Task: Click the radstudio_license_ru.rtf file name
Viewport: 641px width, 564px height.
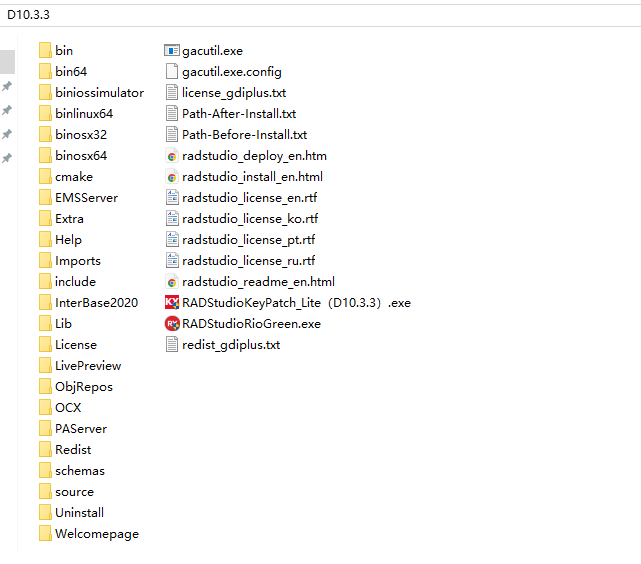Action: (249, 261)
